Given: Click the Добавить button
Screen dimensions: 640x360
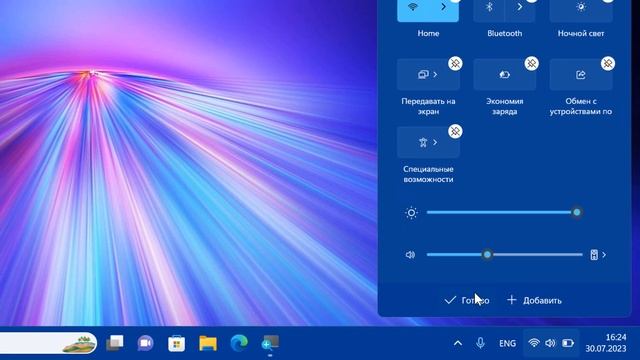Looking at the screenshot, I should click(x=534, y=300).
